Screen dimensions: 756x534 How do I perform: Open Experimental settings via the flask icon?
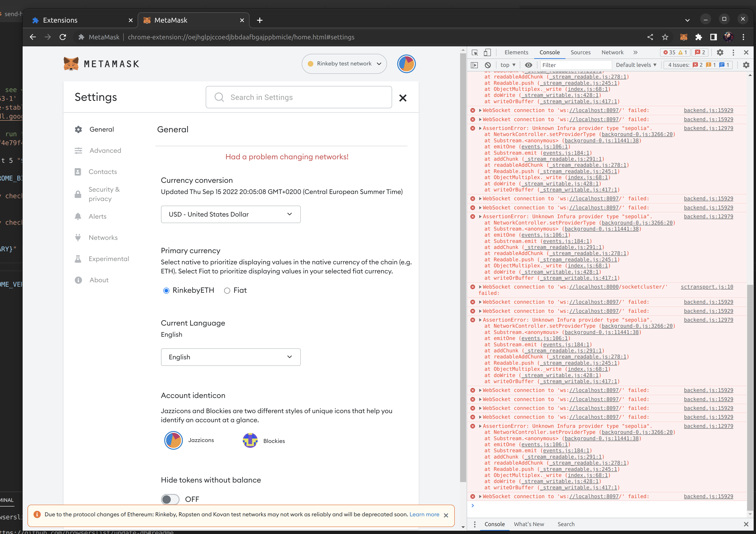coord(78,259)
